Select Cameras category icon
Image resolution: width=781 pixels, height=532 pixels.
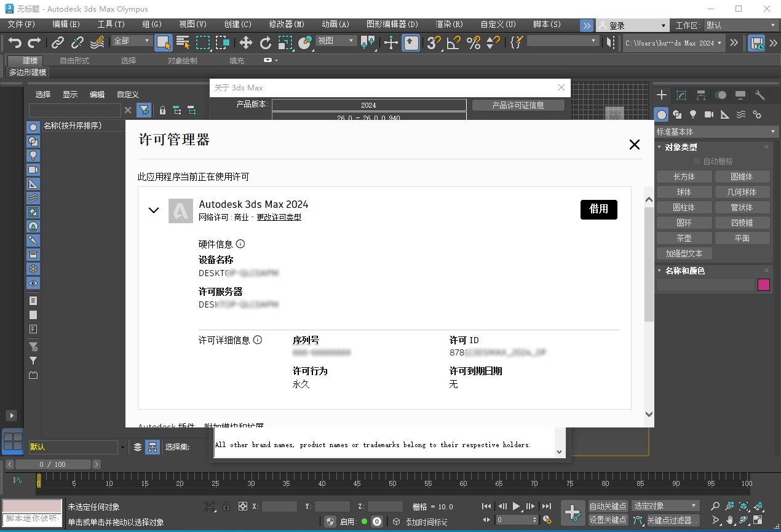709,114
